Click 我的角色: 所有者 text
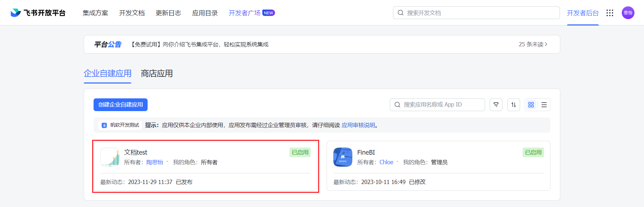This screenshot has width=644, height=207. pyautogui.click(x=195, y=162)
